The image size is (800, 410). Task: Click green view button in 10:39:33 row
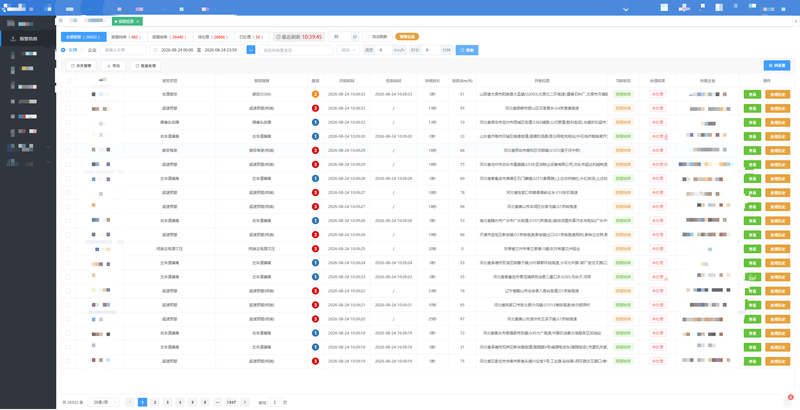[x=752, y=94]
